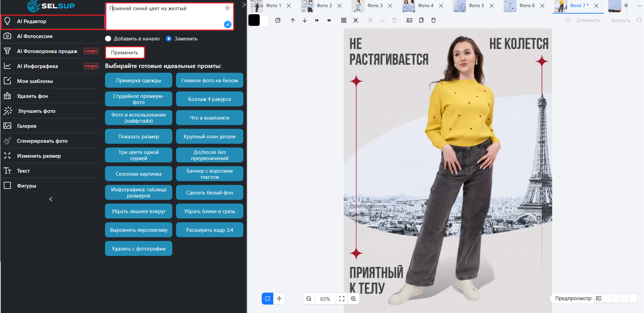Click the copy icon in the toolbar

coord(421,20)
